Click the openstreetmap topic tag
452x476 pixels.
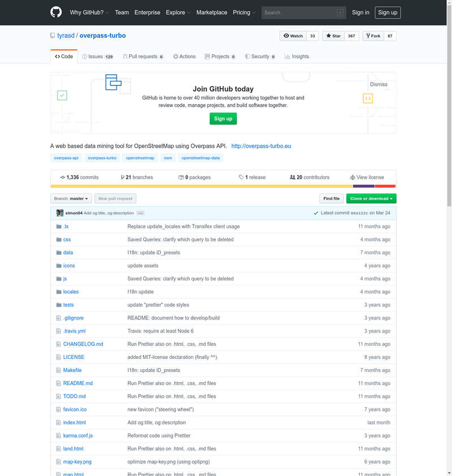pyautogui.click(x=140, y=158)
